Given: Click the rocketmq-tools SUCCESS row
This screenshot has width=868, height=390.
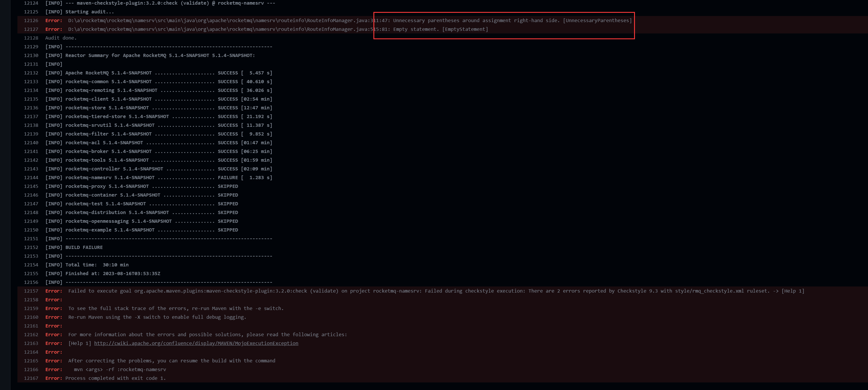Looking at the screenshot, I should click(159, 160).
